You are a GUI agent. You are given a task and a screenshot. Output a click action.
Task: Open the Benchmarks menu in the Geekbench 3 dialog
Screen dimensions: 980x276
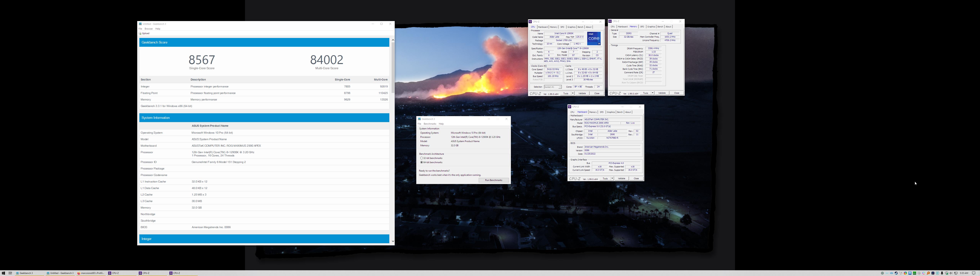click(430, 124)
